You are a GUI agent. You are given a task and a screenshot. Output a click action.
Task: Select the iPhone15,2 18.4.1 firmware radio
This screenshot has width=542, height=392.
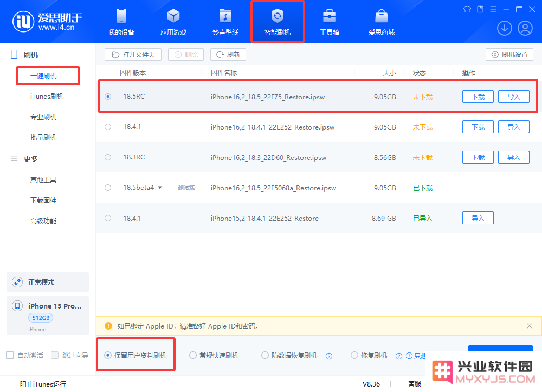coord(108,218)
